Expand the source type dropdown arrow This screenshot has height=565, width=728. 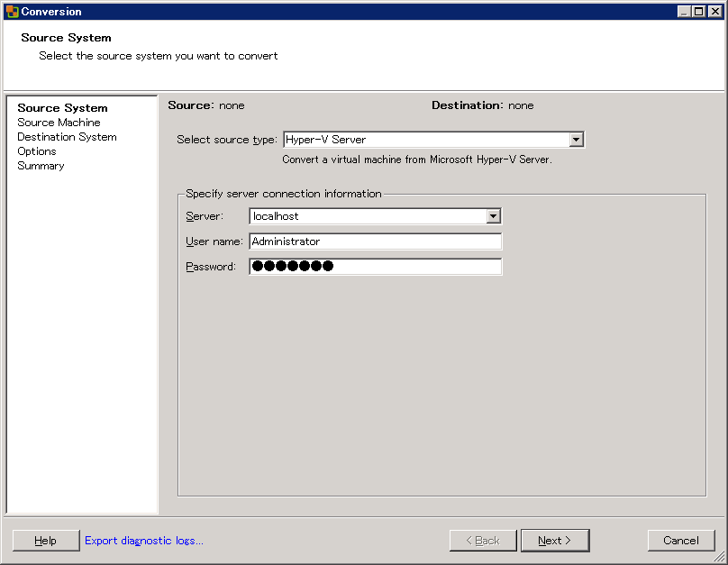click(x=577, y=140)
